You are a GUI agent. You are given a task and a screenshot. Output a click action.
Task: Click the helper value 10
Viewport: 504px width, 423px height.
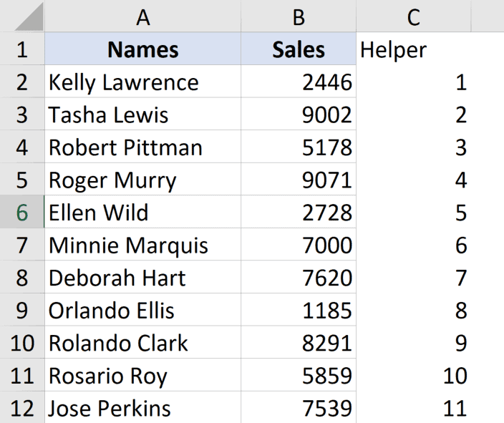[x=413, y=376]
